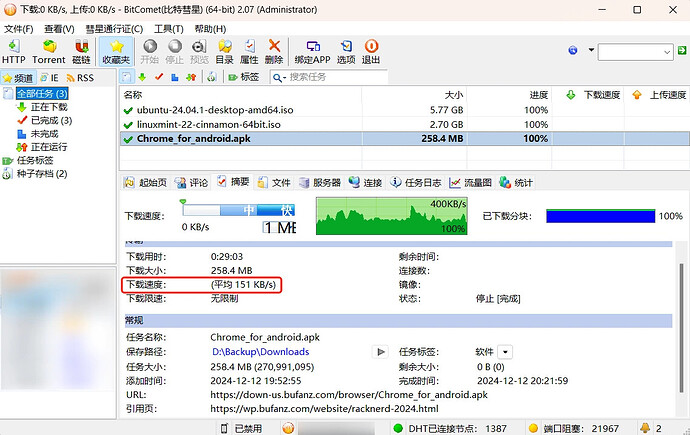Select 全部任务 (3) in sidebar
This screenshot has width=690, height=435.
42,94
